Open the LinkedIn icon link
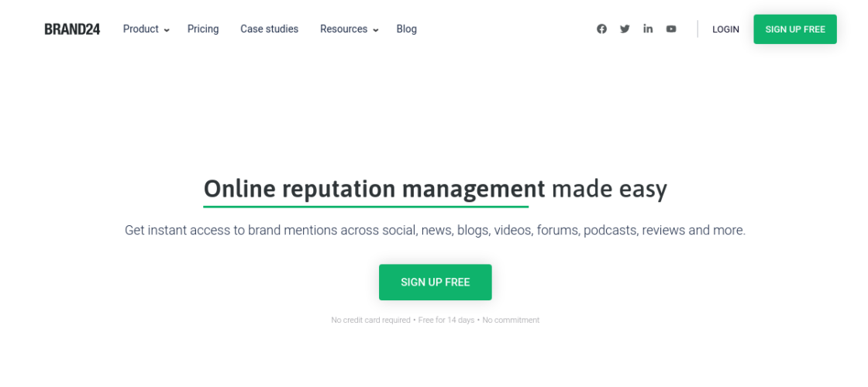Screen dimensions: 868x387 point(648,29)
